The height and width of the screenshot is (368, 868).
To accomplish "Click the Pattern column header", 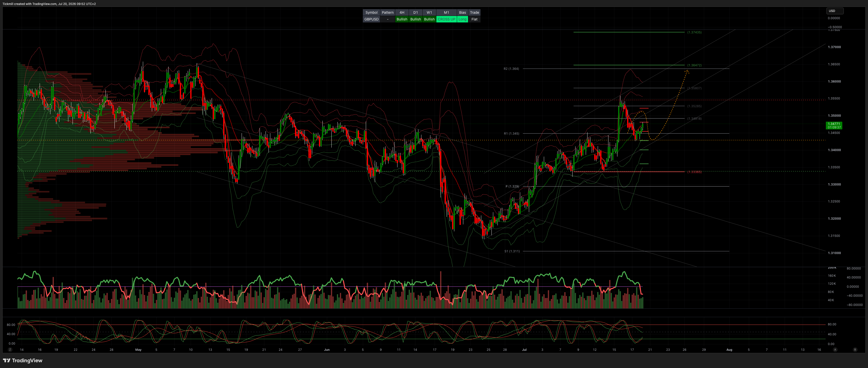I will coord(387,12).
